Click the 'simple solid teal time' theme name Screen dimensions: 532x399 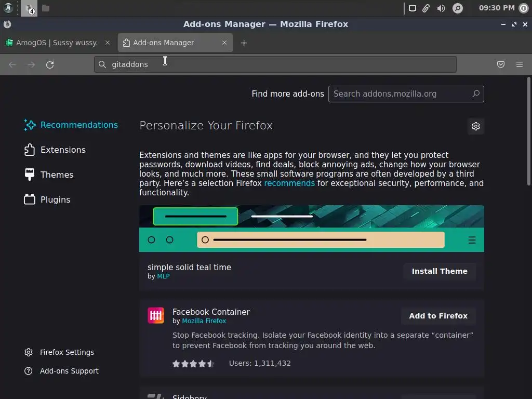pos(189,268)
